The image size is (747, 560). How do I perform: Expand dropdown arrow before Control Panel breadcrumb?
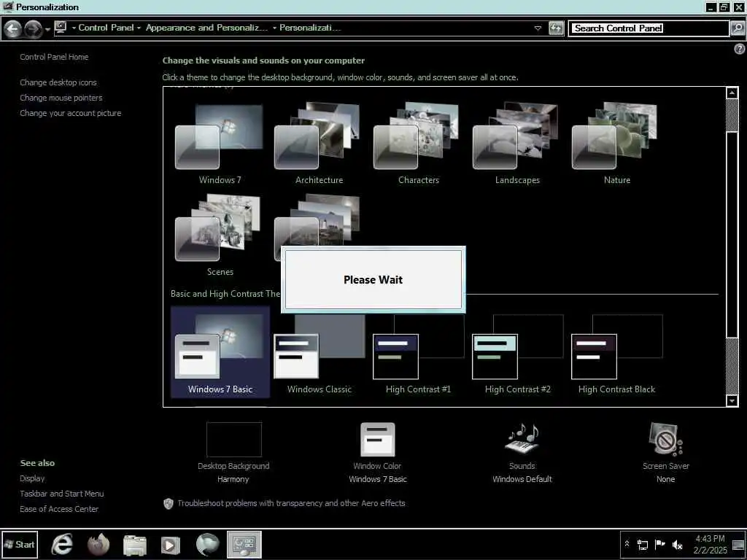click(x=74, y=28)
